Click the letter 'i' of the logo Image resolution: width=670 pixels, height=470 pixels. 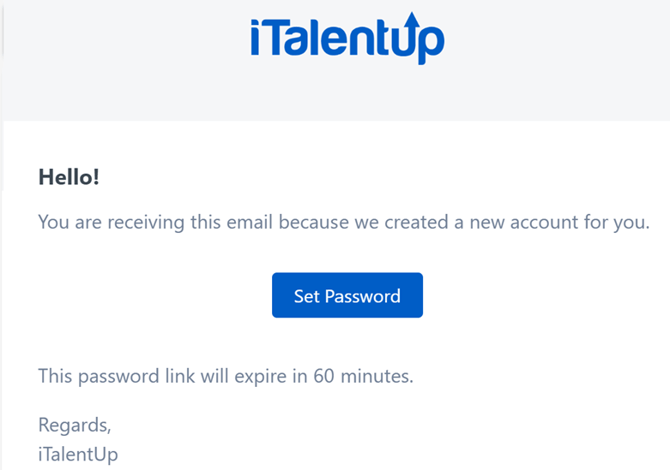tap(257, 40)
